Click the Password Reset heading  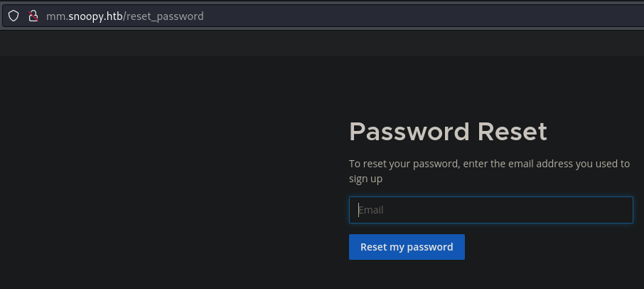point(448,132)
